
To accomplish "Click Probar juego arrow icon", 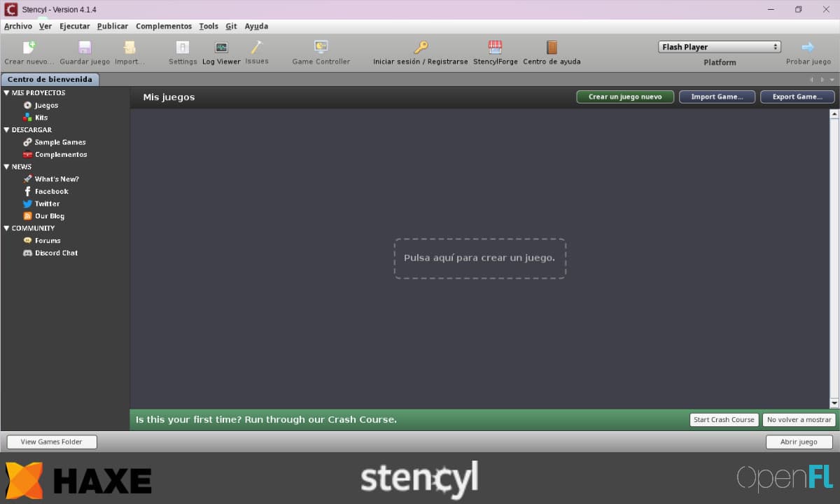I will (808, 48).
